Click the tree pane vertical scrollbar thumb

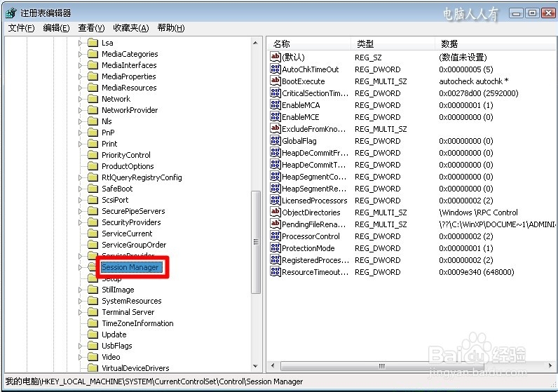(x=255, y=242)
